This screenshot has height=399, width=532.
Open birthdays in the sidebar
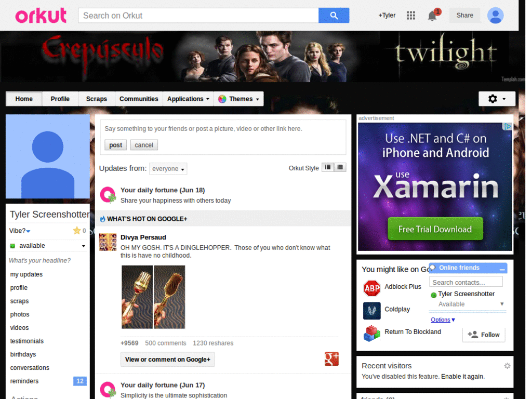pyautogui.click(x=23, y=354)
